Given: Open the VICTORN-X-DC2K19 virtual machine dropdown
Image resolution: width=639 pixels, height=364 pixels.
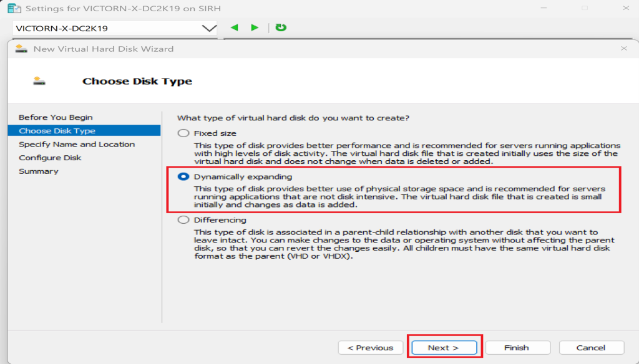Looking at the screenshot, I should click(x=208, y=29).
